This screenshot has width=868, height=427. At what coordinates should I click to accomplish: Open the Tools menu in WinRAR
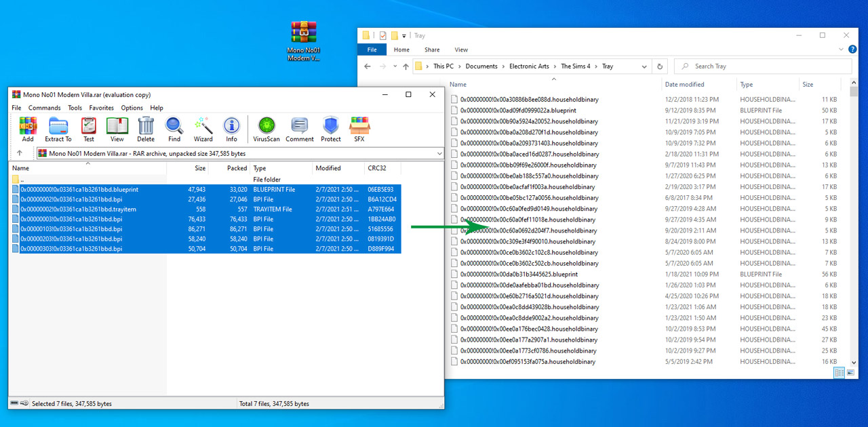click(x=75, y=108)
